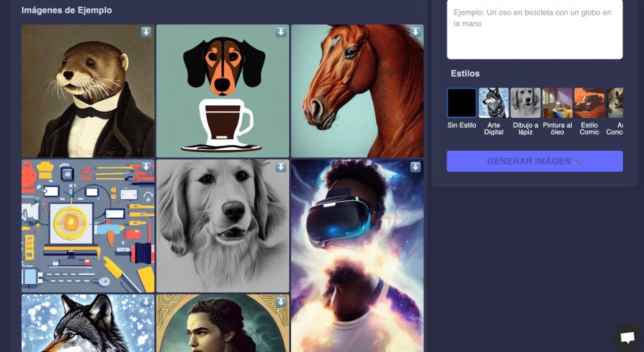
Task: Click the download icon on the VR headset portrait
Action: click(x=416, y=167)
